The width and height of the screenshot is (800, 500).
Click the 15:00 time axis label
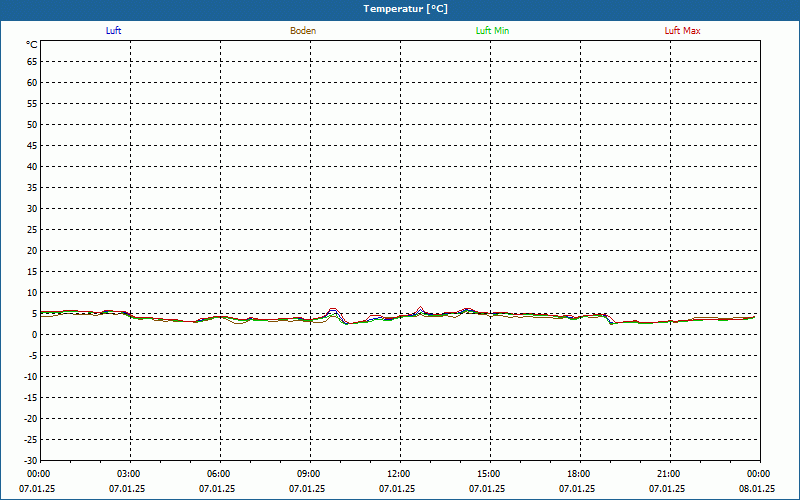pyautogui.click(x=489, y=474)
